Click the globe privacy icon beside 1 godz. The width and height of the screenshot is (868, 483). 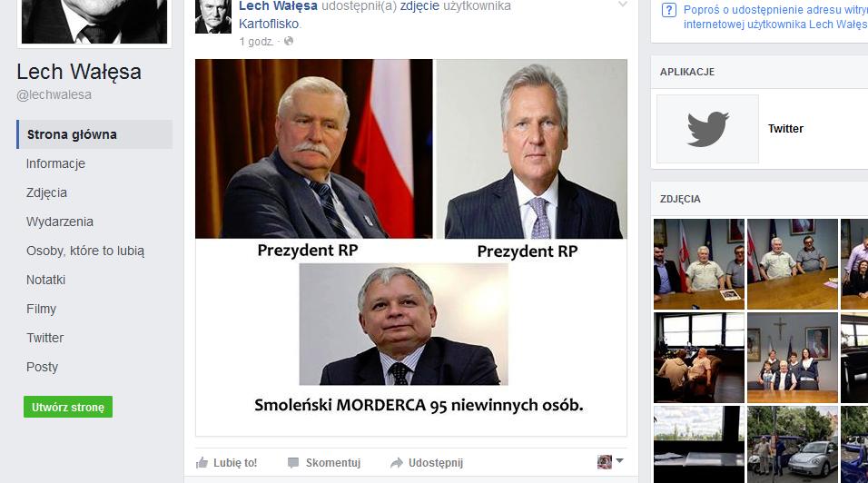(x=289, y=41)
